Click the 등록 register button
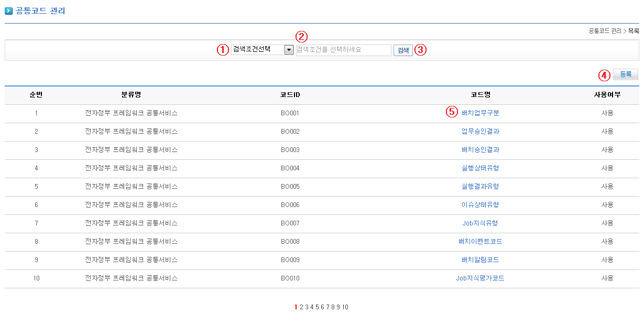Image resolution: width=644 pixels, height=314 pixels. [x=625, y=74]
